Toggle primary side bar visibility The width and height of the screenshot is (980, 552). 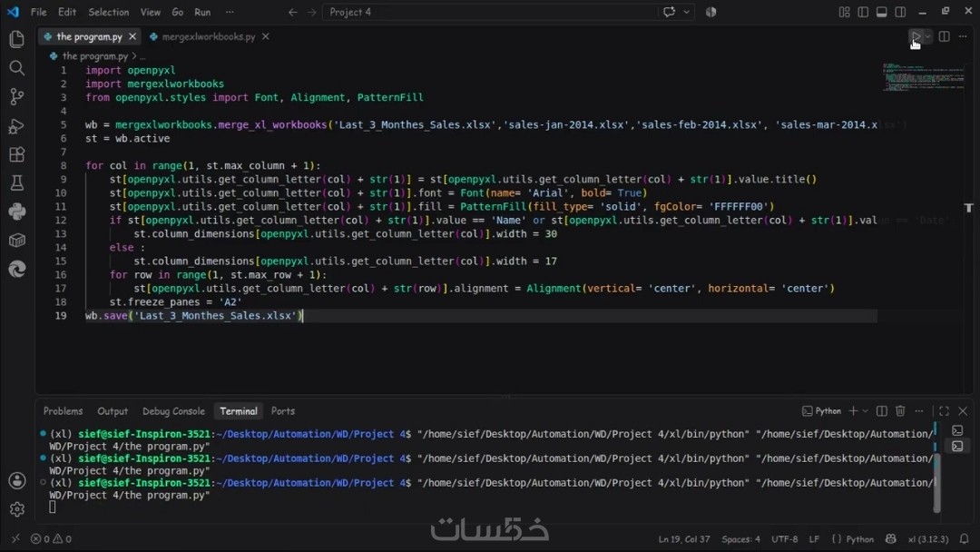point(863,12)
